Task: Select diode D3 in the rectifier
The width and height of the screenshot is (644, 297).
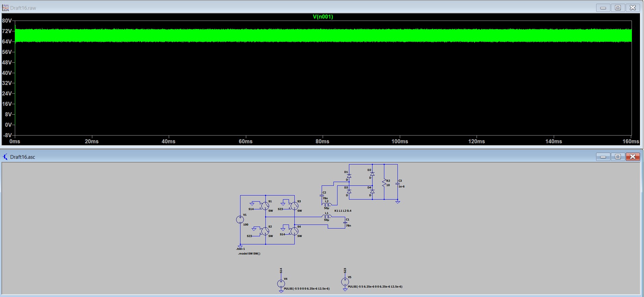Action: tap(349, 191)
